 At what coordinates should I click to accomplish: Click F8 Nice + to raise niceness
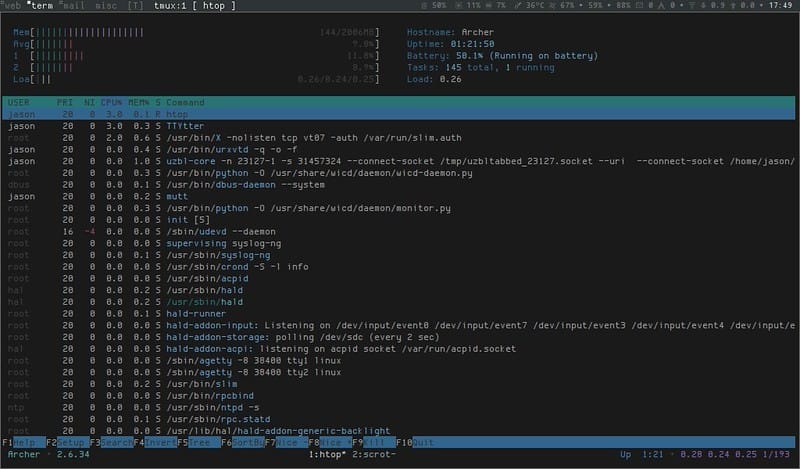[x=330, y=442]
